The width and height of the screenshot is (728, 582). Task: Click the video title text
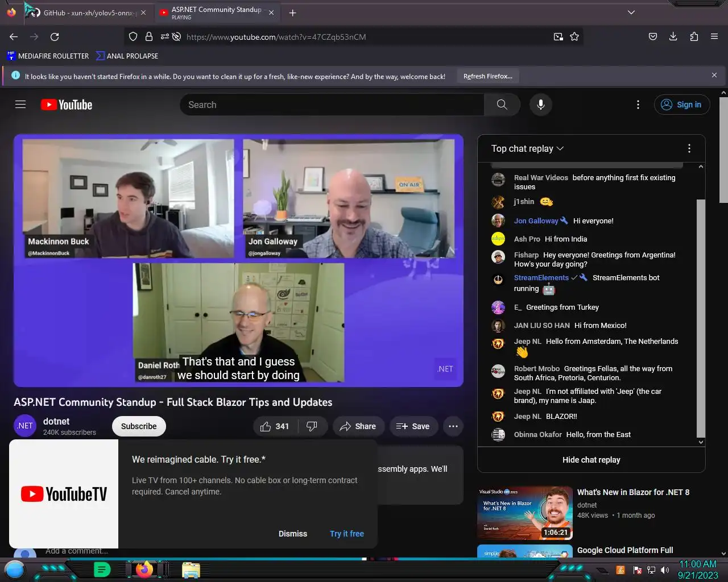(x=173, y=402)
